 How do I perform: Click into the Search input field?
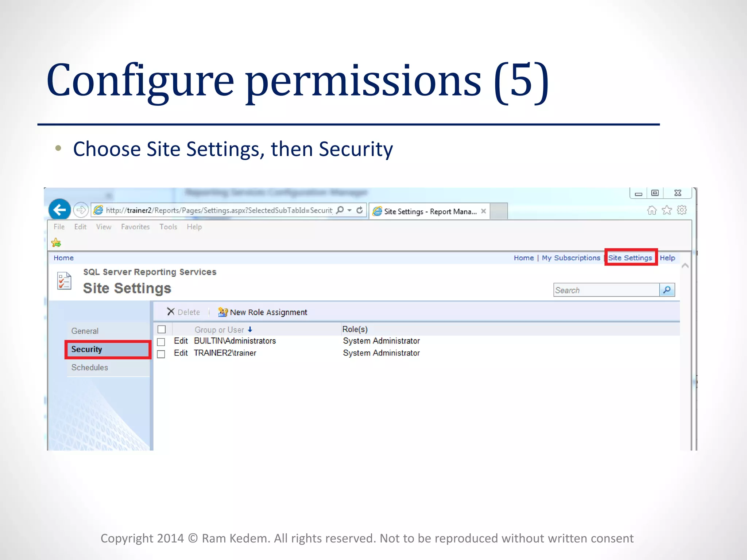[x=606, y=290]
